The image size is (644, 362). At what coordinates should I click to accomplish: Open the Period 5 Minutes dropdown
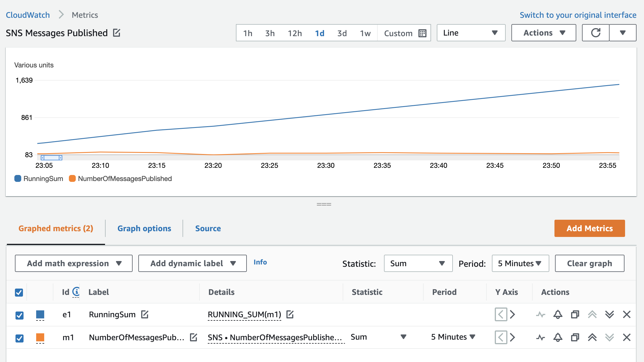click(x=520, y=263)
